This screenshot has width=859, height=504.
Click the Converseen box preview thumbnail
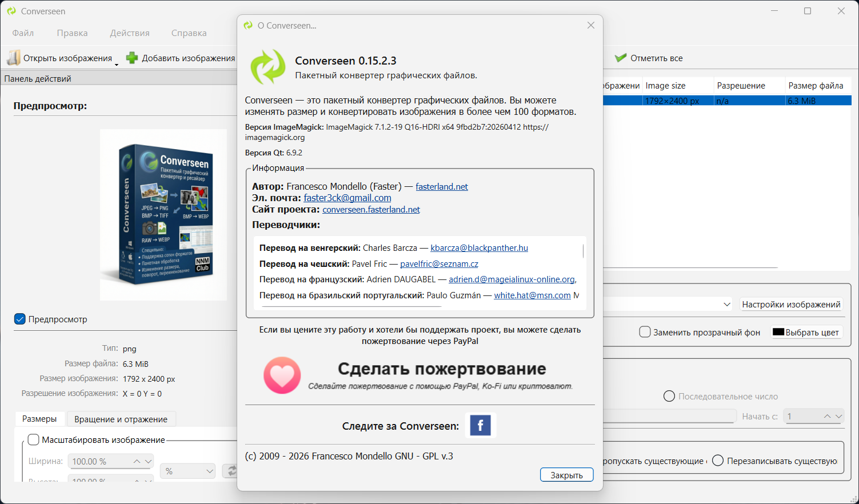163,215
